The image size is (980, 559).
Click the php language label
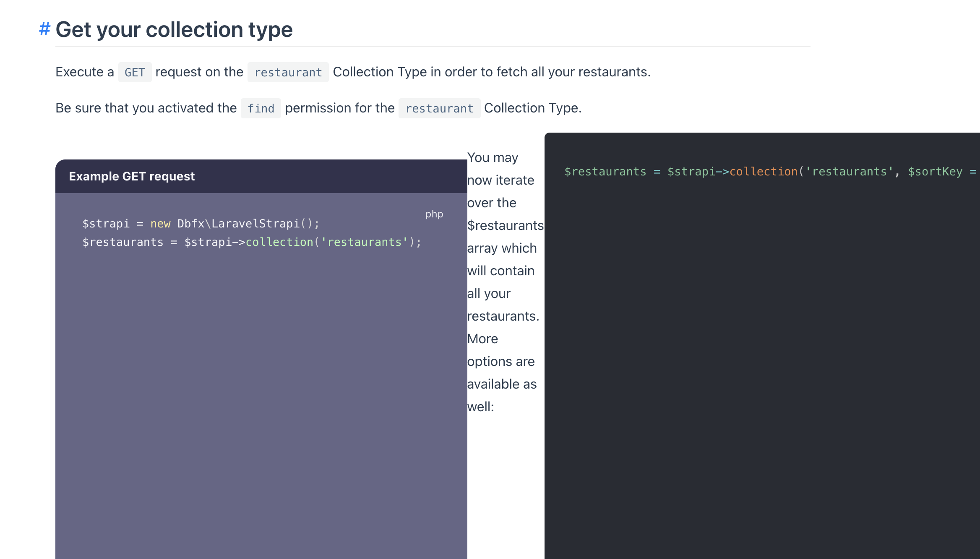[x=434, y=214]
